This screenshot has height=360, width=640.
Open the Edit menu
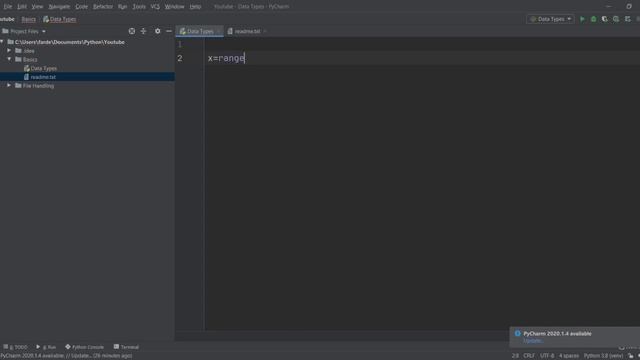click(x=22, y=7)
